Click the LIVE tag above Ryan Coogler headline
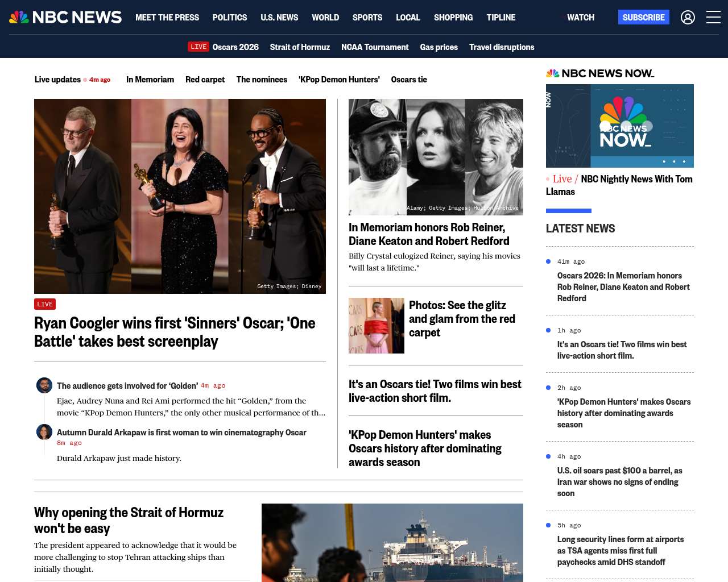The image size is (728, 582). coord(45,304)
